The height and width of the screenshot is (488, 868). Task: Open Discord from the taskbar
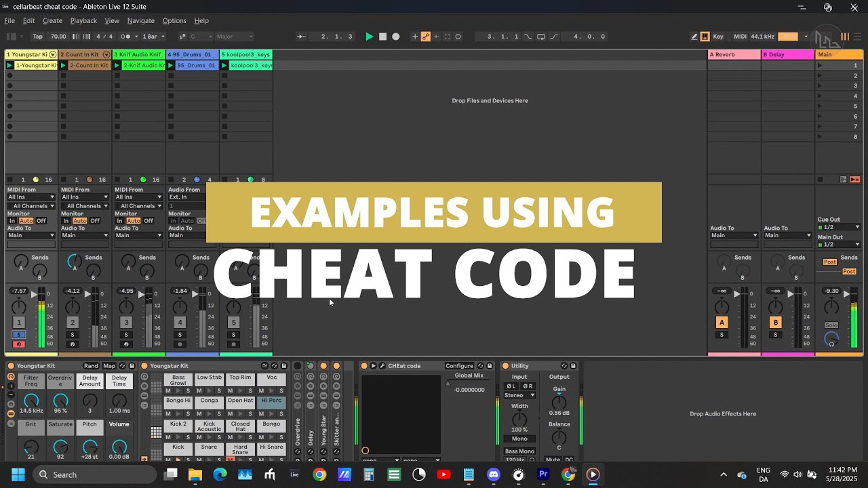click(494, 474)
